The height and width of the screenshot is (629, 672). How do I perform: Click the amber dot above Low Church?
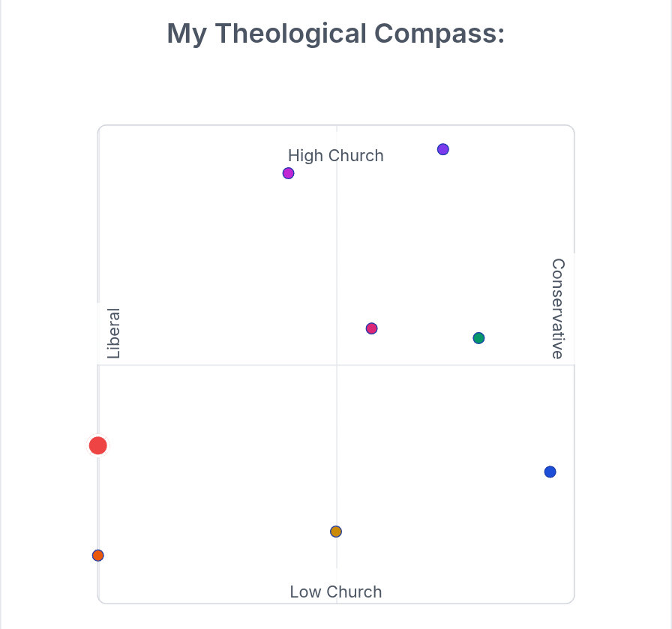pyautogui.click(x=336, y=532)
